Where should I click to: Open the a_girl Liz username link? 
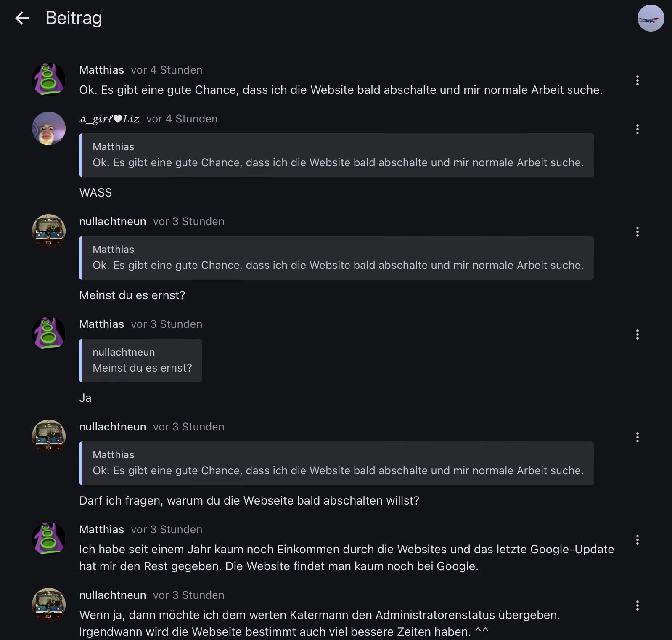tap(109, 119)
